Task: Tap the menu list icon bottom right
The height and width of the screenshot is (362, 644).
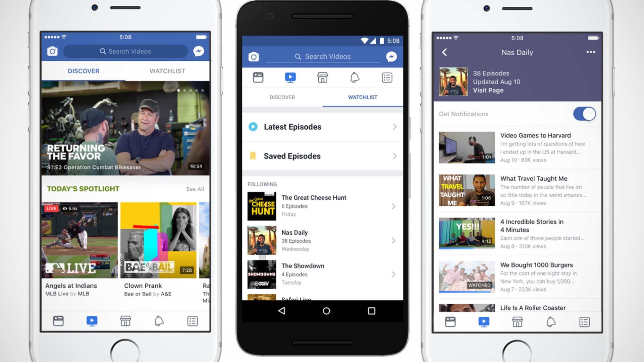Action: tap(585, 321)
